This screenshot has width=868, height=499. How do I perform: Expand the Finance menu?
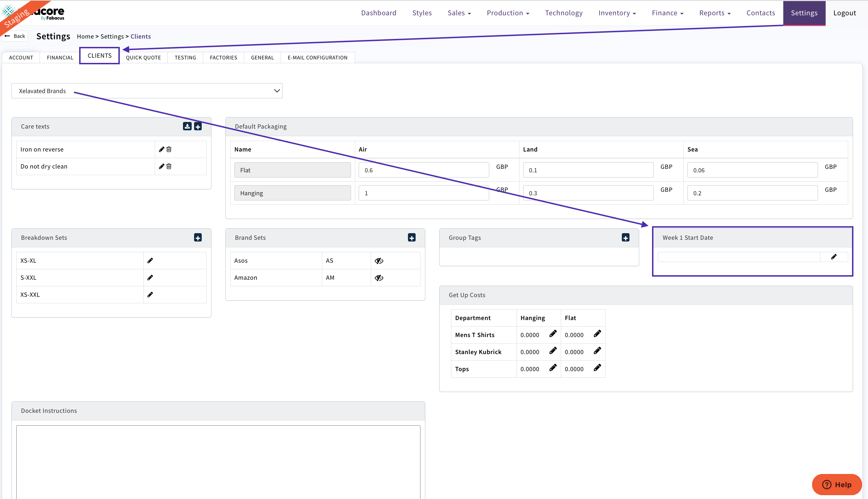click(x=667, y=13)
